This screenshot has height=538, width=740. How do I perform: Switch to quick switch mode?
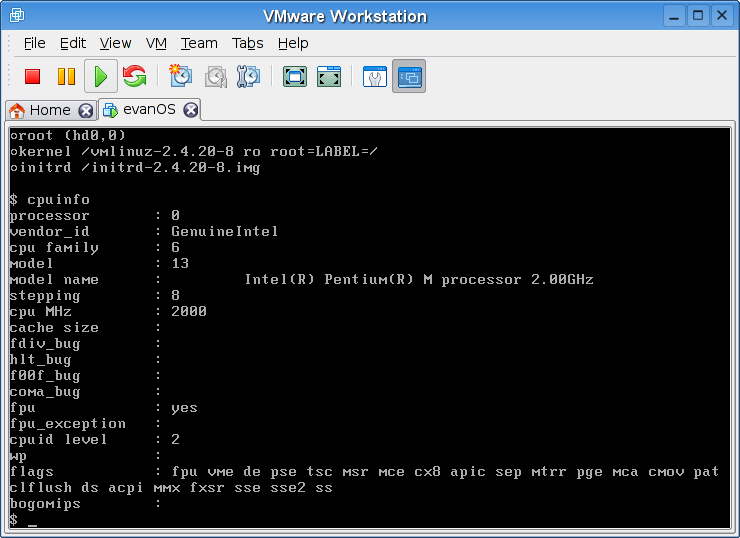pos(328,76)
